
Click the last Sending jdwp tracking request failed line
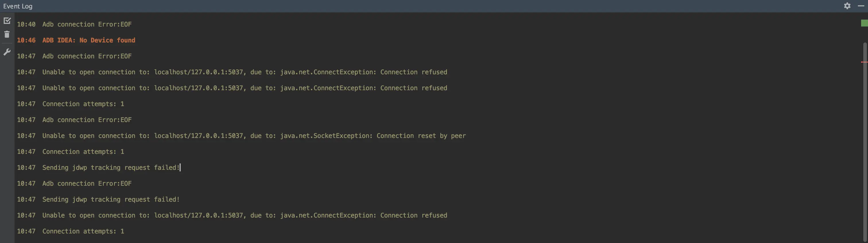(111, 200)
